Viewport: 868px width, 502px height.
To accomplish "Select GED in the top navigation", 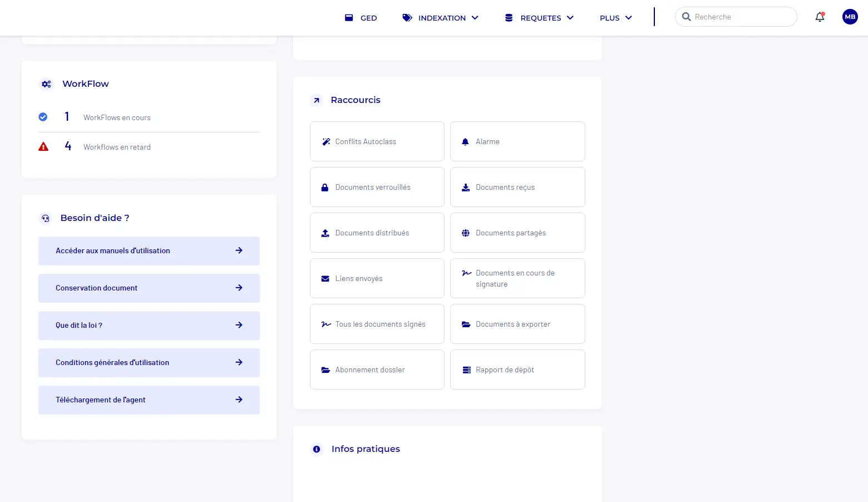I will point(361,17).
